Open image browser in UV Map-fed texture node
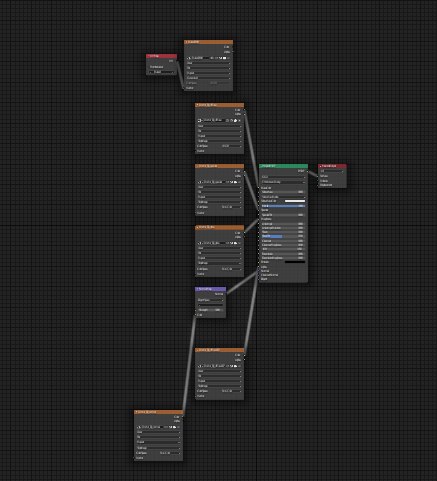 click(x=189, y=58)
